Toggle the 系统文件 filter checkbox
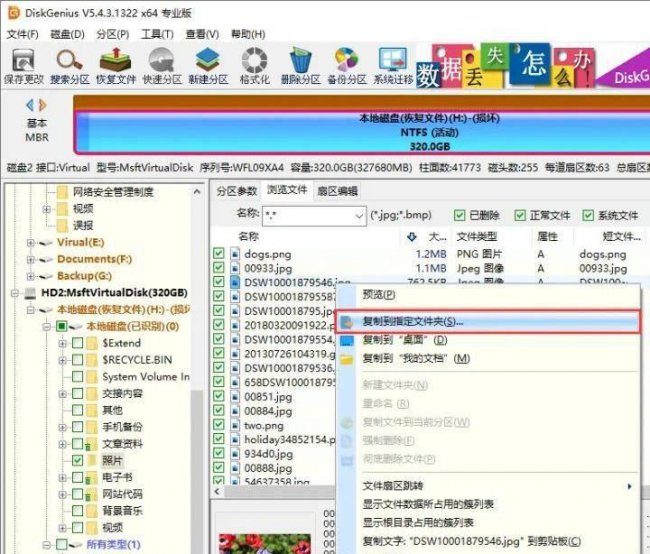 click(x=588, y=215)
